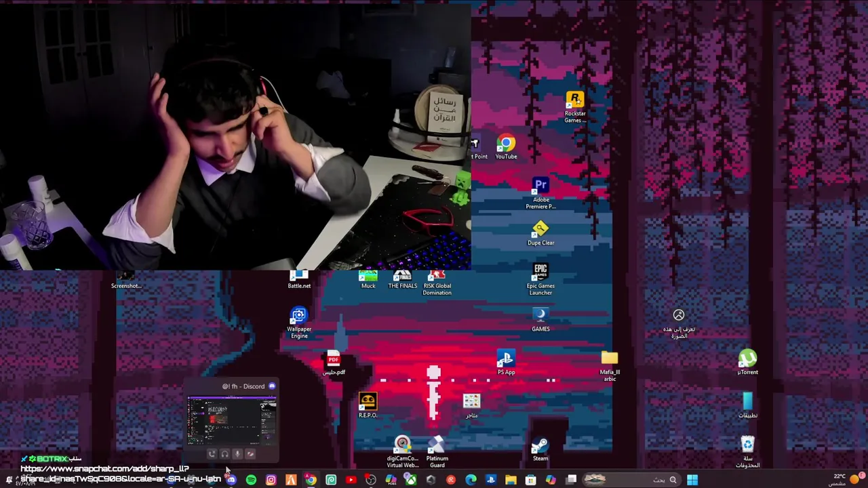This screenshot has height=488, width=868.
Task: Open the Mafia III folder
Action: 610,366
